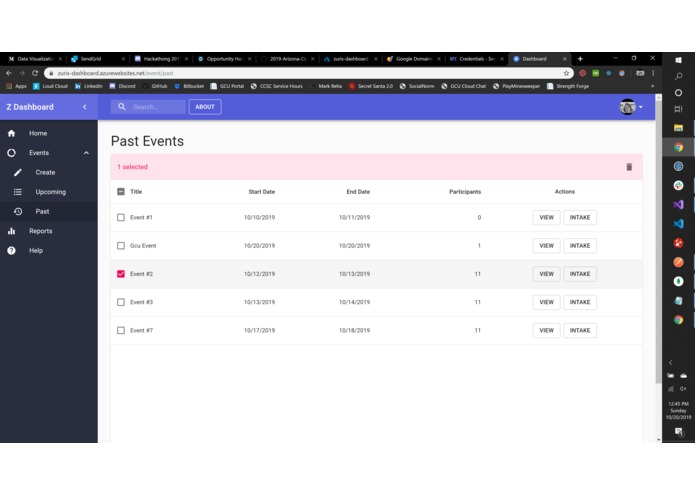
Task: Check the Gcu Event row checkbox
Action: 121,246
